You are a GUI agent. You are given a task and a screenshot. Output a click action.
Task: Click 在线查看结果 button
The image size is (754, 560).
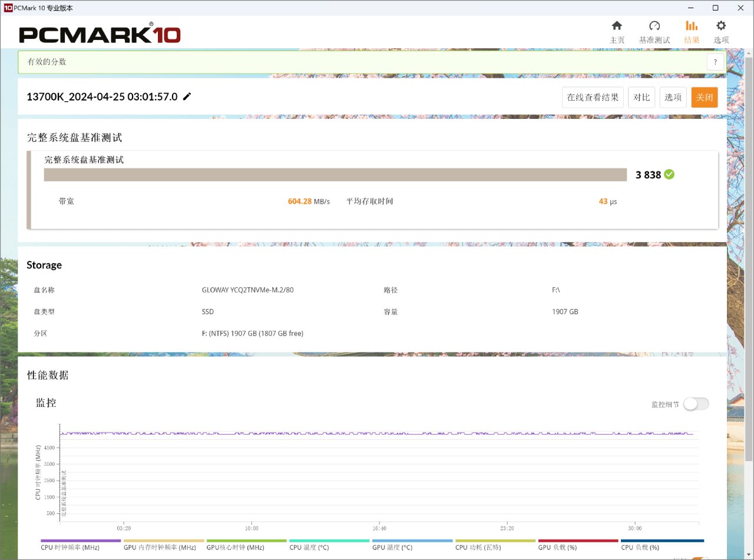click(x=593, y=97)
